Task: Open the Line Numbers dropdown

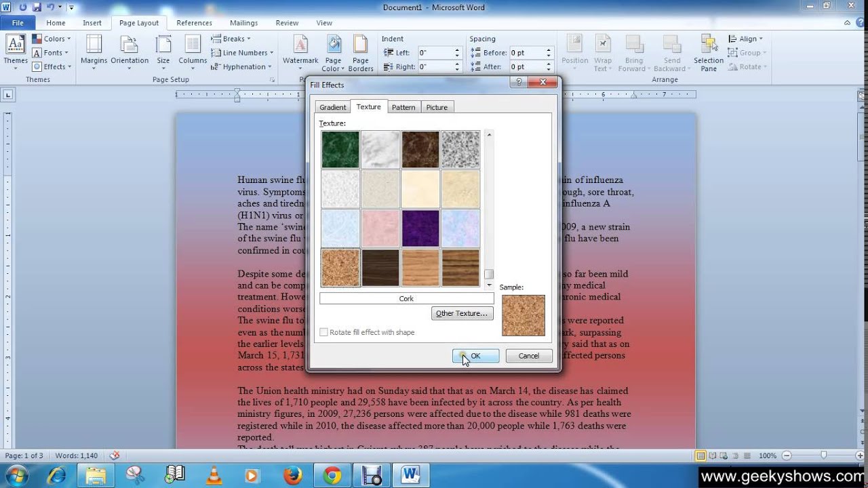Action: 242,53
